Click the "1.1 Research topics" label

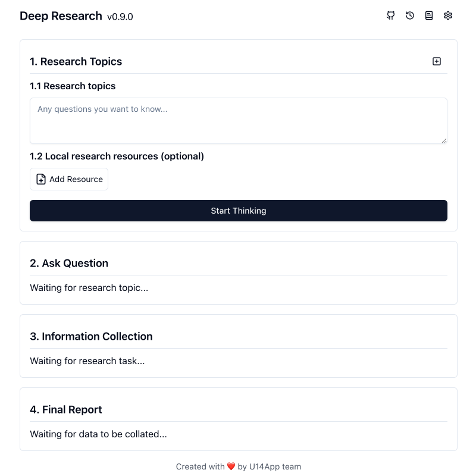73,86
